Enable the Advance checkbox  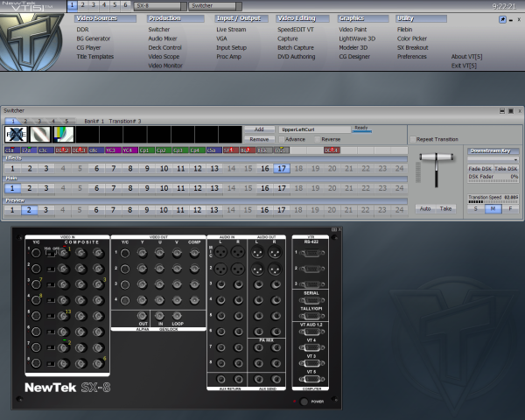pyautogui.click(x=282, y=139)
